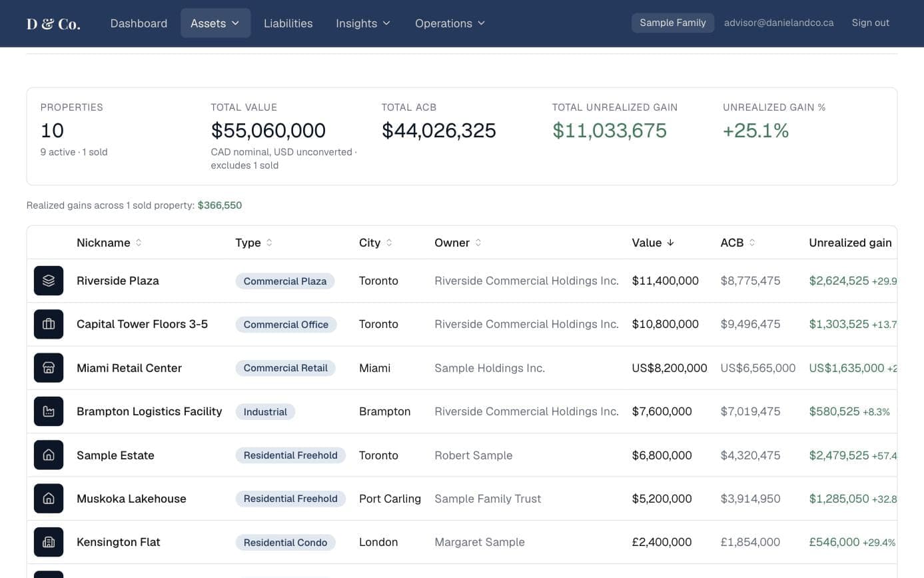Sort table by Owner column
The image size is (924, 578).
pos(458,243)
